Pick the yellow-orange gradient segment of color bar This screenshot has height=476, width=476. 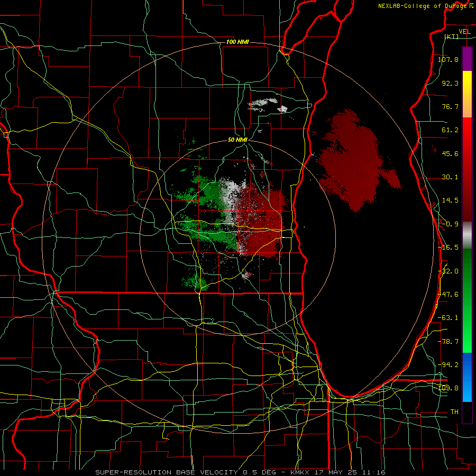pos(467,94)
